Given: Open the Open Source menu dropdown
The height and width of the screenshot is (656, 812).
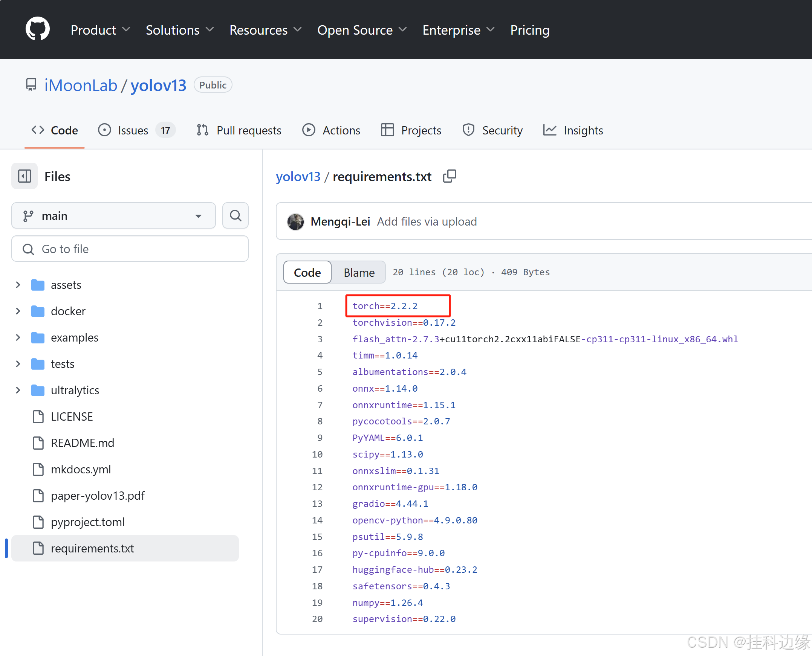Looking at the screenshot, I should [362, 30].
